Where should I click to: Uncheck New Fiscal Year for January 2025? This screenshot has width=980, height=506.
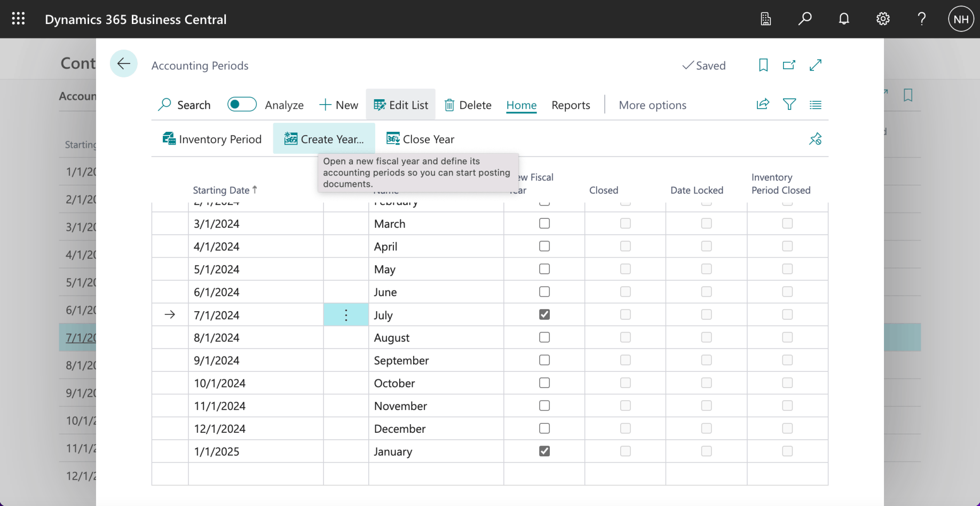pyautogui.click(x=544, y=452)
